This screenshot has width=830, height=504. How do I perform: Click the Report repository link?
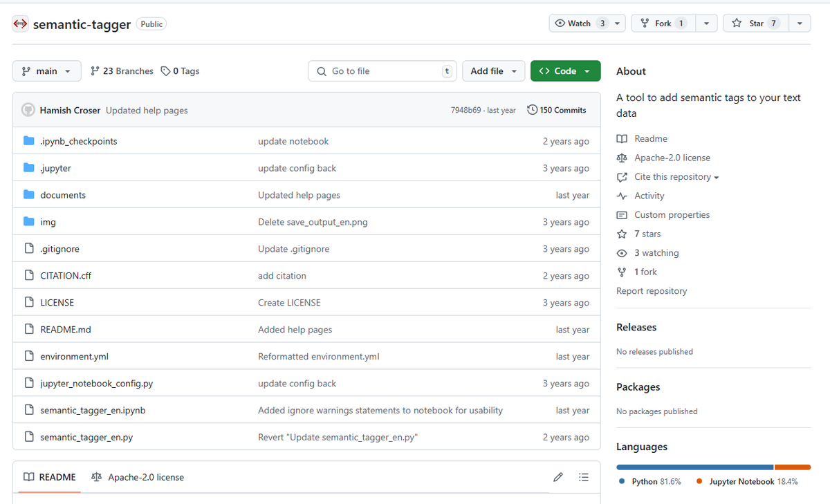click(x=652, y=291)
